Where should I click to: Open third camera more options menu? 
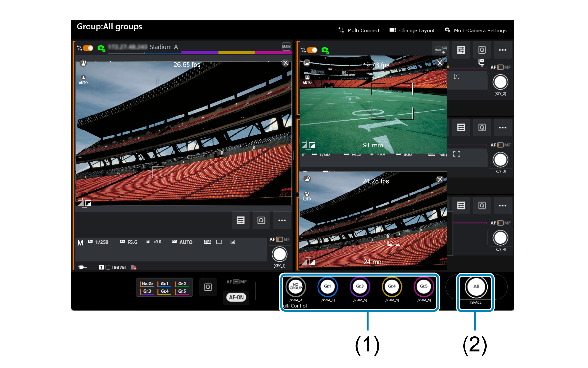click(503, 127)
